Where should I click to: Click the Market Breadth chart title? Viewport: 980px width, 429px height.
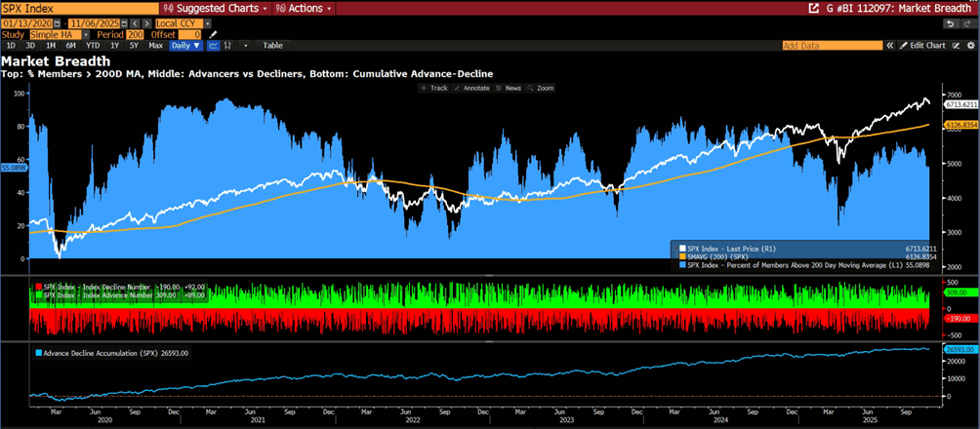[x=57, y=61]
